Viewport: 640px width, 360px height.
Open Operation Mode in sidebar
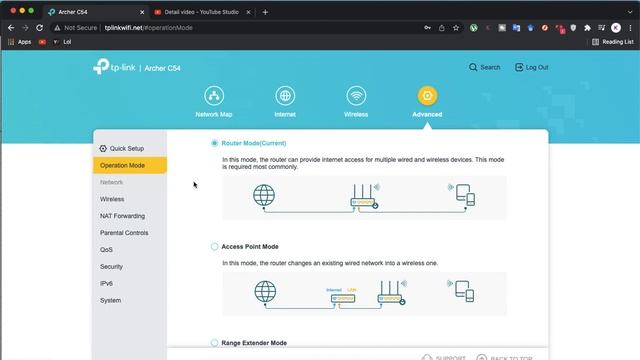(x=130, y=165)
